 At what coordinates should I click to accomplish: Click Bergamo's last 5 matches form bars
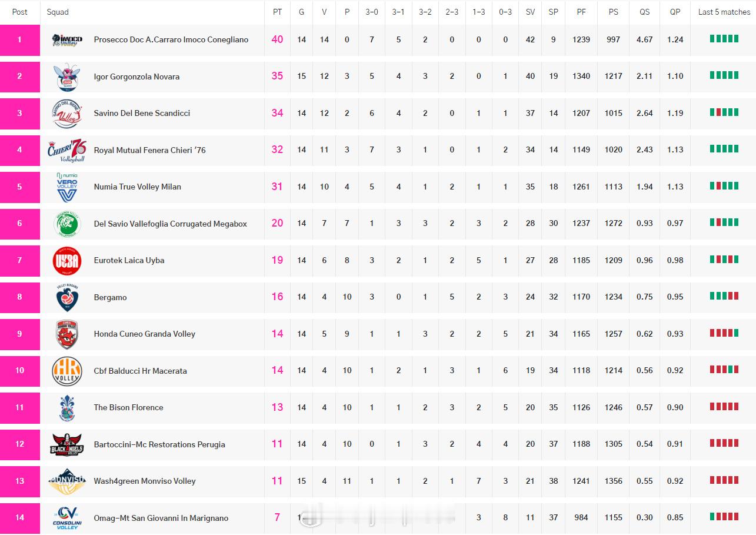click(x=724, y=296)
